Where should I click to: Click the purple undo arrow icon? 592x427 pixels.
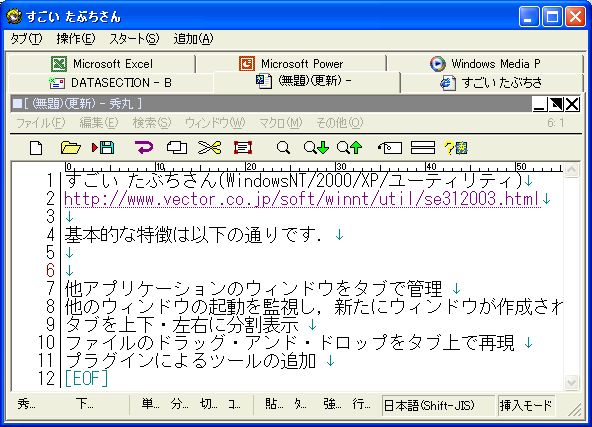pos(144,147)
